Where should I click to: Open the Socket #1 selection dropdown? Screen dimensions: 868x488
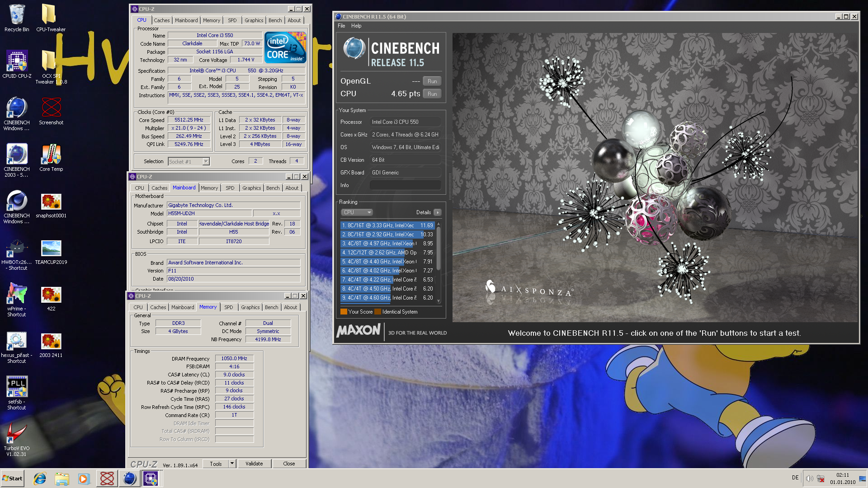206,162
